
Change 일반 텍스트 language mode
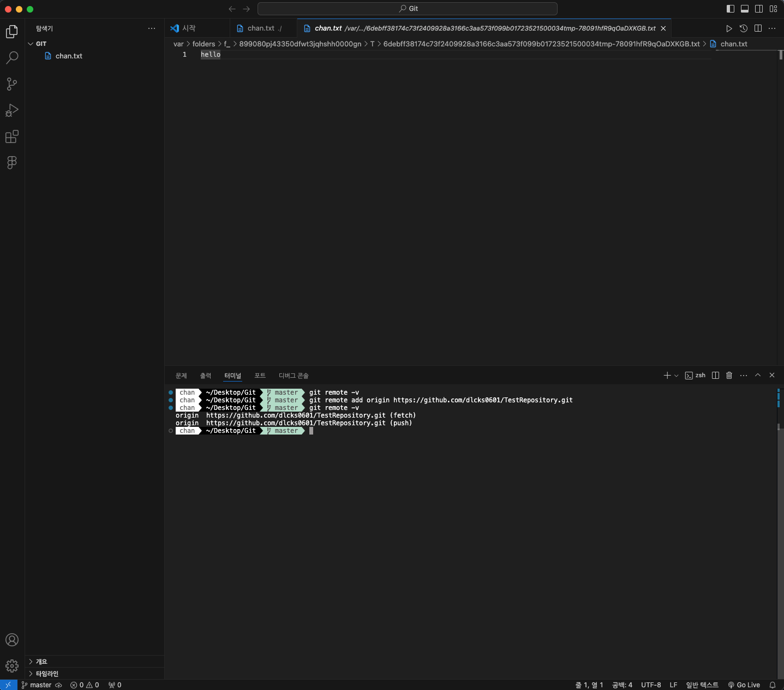tap(702, 685)
